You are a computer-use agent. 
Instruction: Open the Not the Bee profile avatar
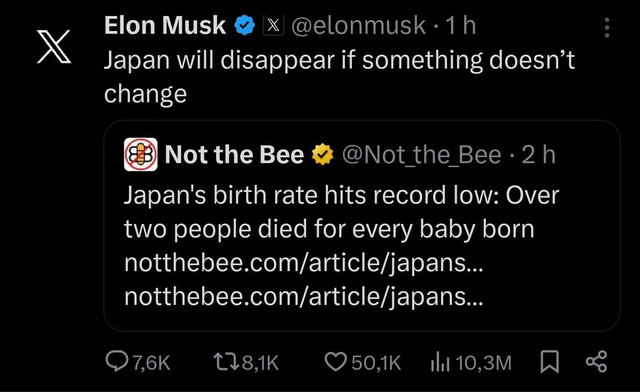click(141, 154)
